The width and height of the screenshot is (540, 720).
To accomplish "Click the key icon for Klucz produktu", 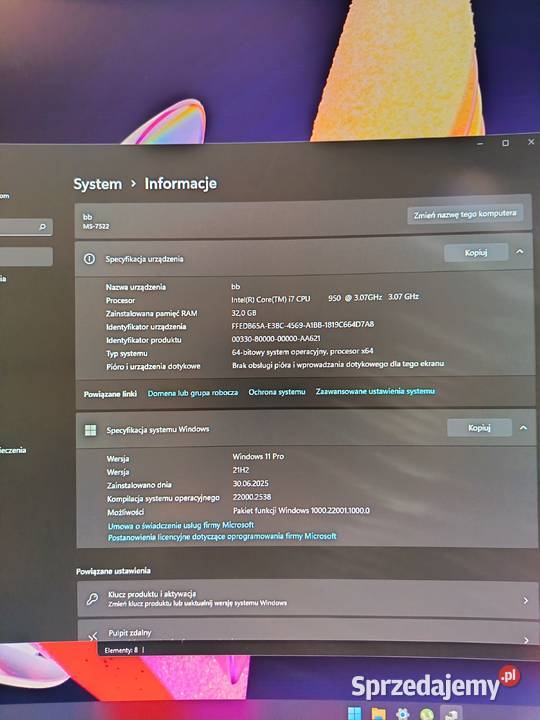I will pos(92,599).
